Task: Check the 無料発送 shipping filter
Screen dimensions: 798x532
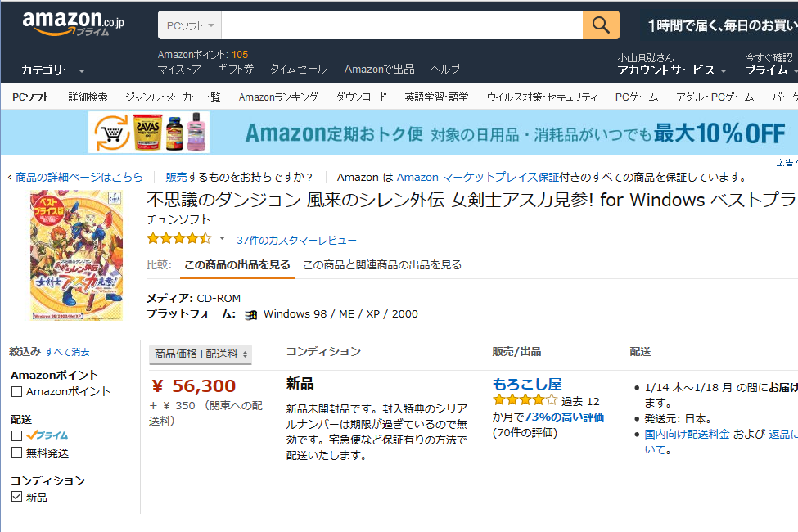Action: pos(16,453)
